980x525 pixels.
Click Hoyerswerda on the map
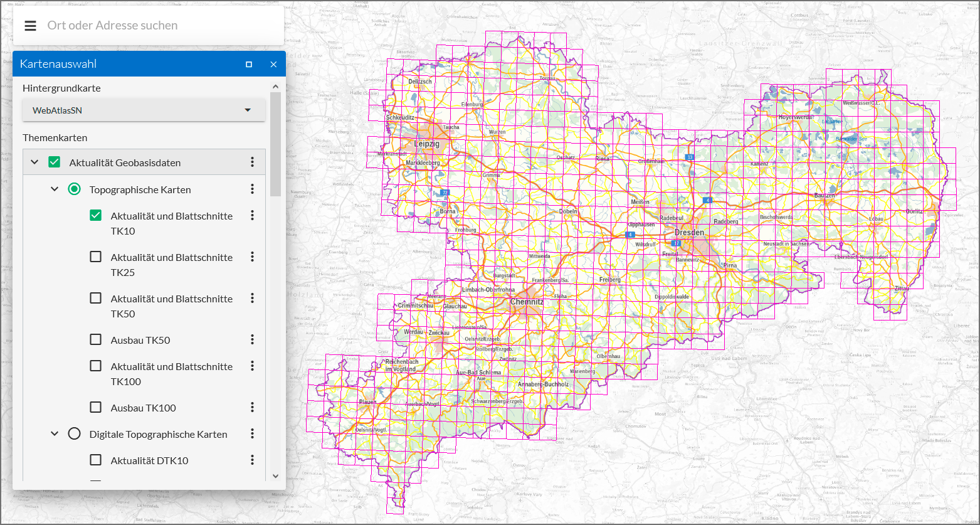[x=794, y=117]
